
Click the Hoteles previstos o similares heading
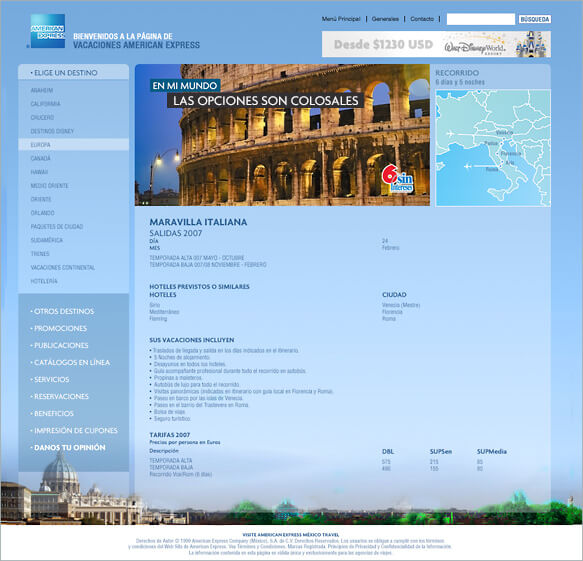click(199, 287)
